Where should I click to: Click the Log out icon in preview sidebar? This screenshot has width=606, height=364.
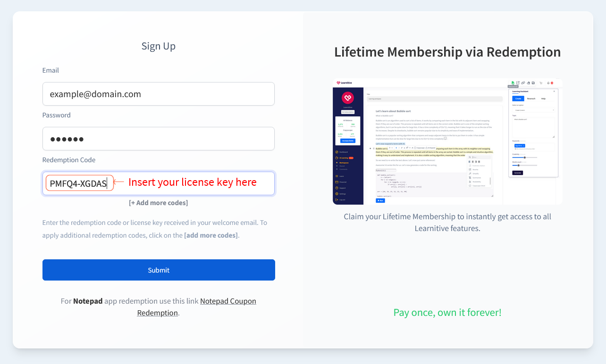point(337,199)
